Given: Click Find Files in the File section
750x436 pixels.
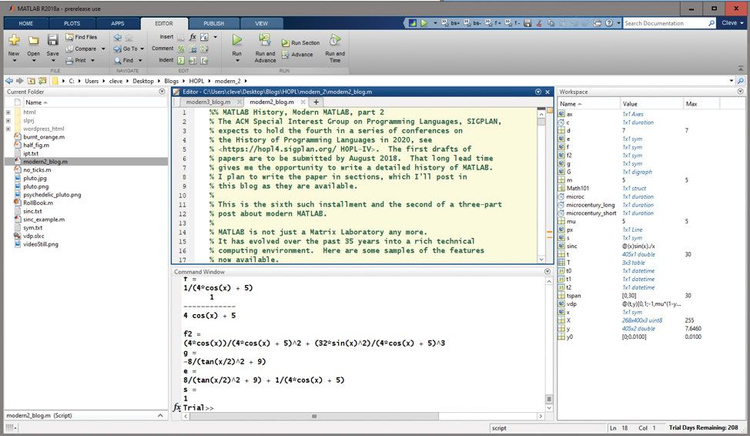Looking at the screenshot, I should click(x=81, y=37).
